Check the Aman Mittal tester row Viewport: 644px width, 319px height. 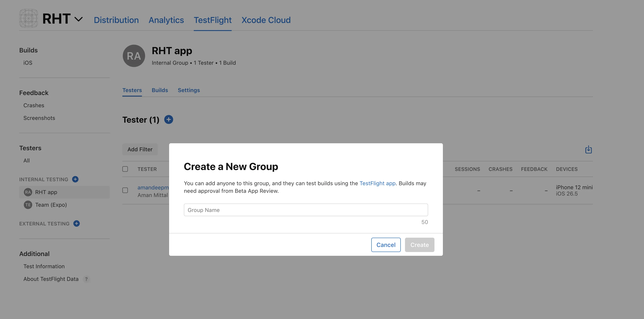click(x=125, y=190)
